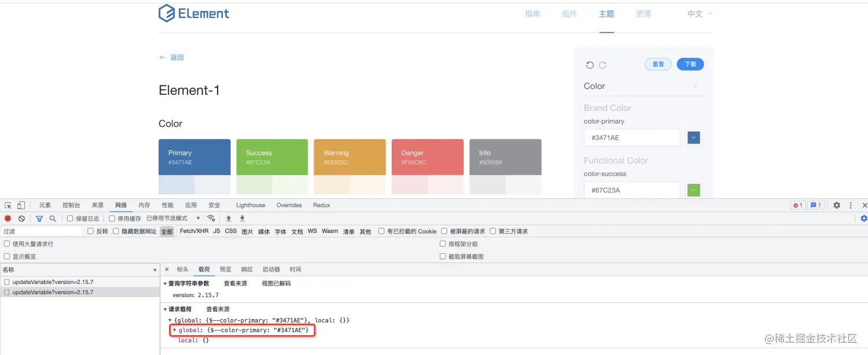Image resolution: width=868 pixels, height=355 pixels.
Task: Filter requests by Fetch/XHR
Action: coord(194,231)
